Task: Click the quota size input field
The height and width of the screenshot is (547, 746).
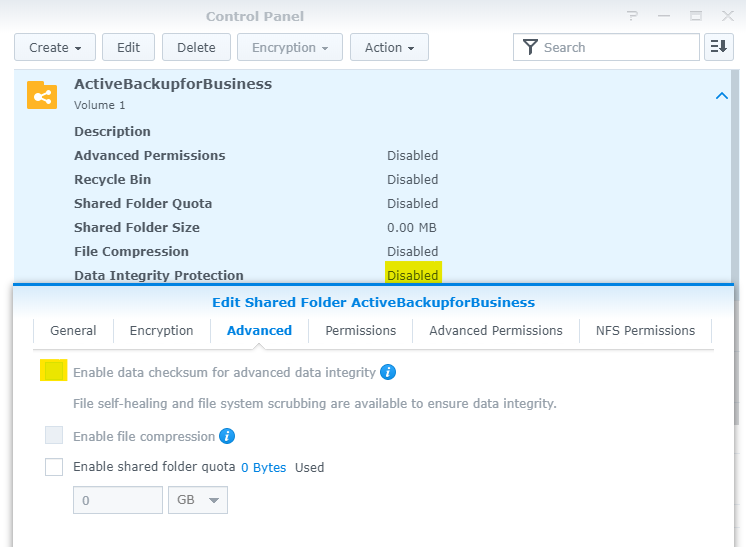Action: click(x=118, y=500)
